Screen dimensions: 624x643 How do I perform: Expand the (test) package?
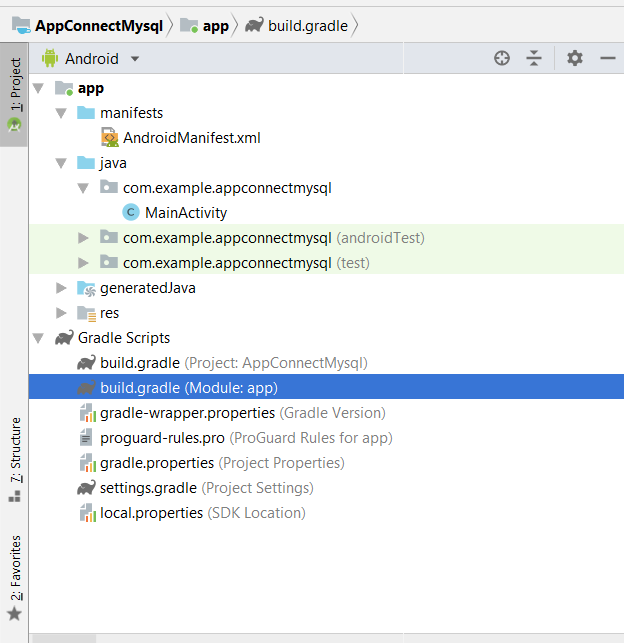coord(83,263)
